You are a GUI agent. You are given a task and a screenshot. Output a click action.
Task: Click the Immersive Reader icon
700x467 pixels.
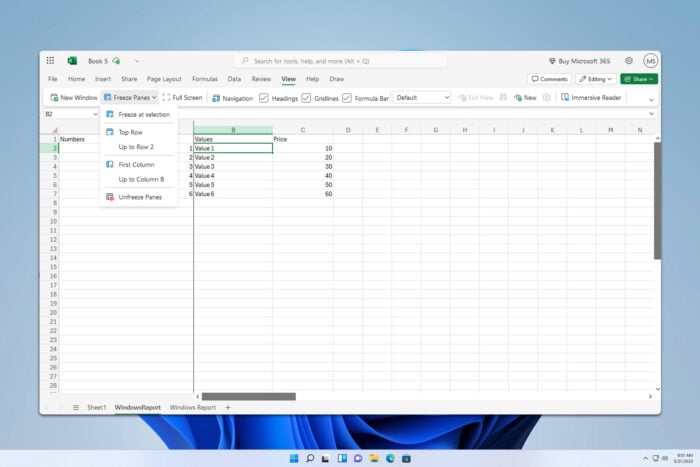pyautogui.click(x=565, y=97)
